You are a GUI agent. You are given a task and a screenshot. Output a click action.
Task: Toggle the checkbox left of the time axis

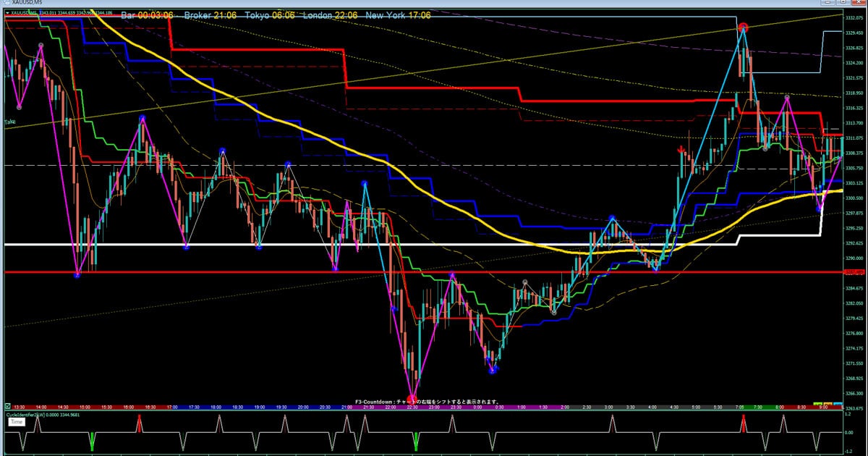[x=7, y=406]
